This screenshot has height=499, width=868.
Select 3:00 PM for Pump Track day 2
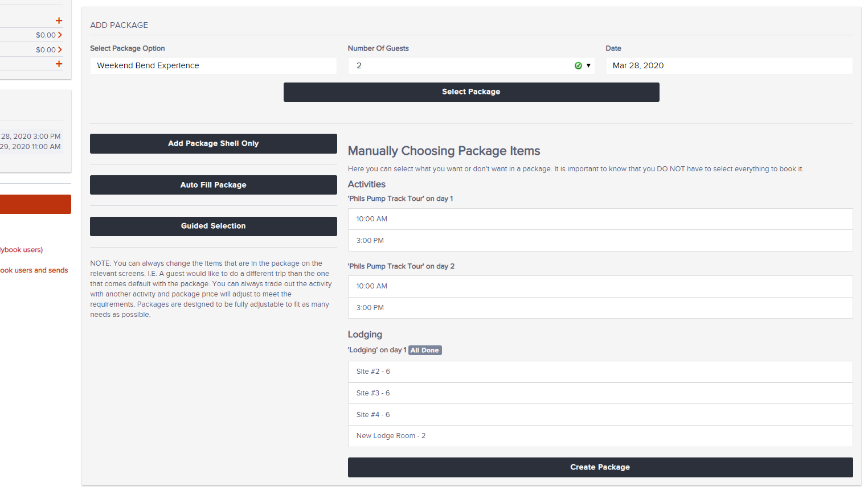(x=600, y=308)
